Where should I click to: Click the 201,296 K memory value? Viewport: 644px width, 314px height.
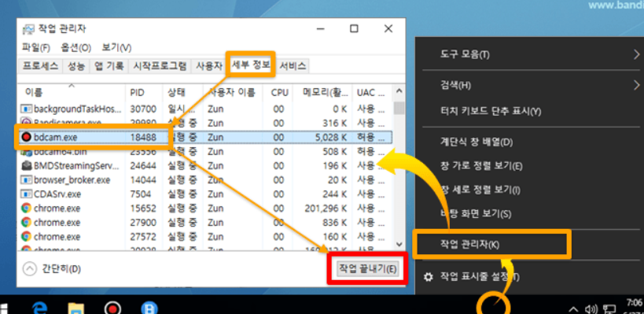click(x=326, y=209)
